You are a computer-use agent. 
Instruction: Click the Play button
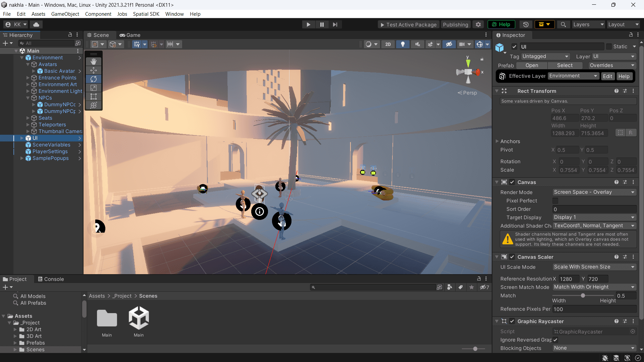(x=308, y=24)
